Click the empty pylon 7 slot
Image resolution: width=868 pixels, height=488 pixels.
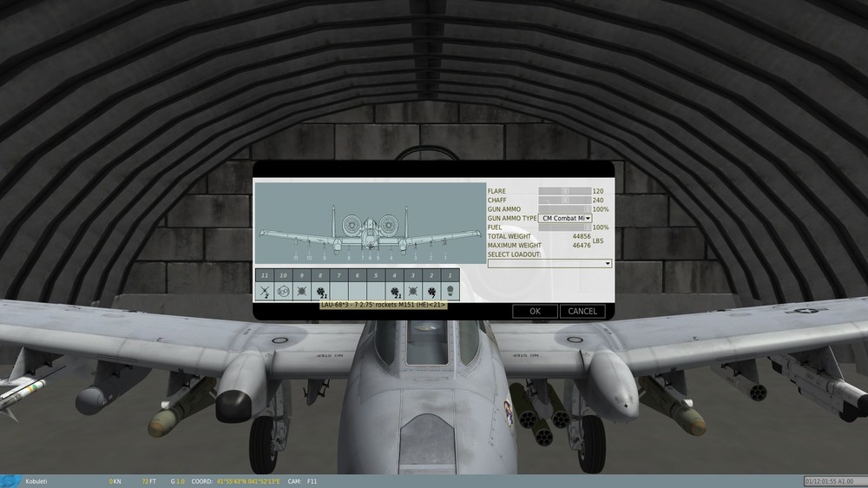(x=339, y=291)
